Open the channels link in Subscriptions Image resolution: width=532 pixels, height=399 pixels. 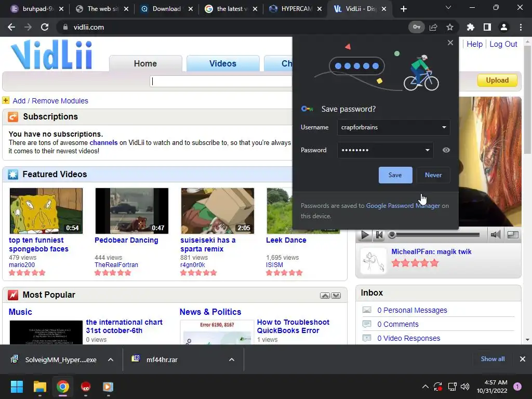coord(103,142)
